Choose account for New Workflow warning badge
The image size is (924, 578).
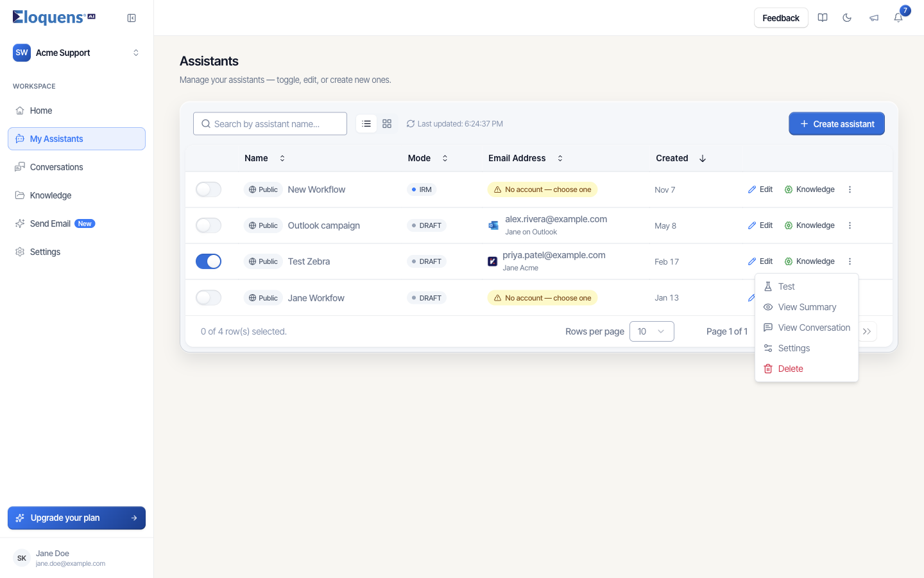pyautogui.click(x=542, y=189)
